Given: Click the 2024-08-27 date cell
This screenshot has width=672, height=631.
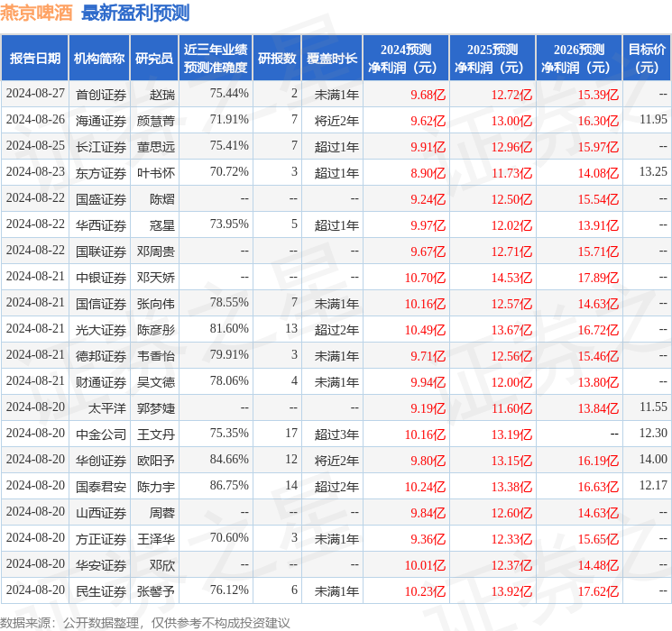Looking at the screenshot, I should coord(35,94).
